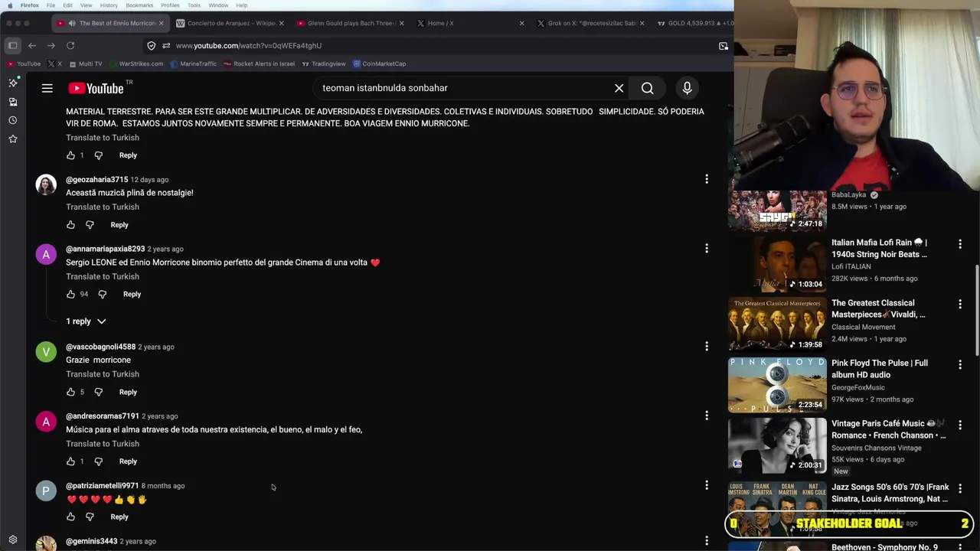Click the page vertical scrollbar
This screenshot has height=551, width=980.
pos(977,310)
